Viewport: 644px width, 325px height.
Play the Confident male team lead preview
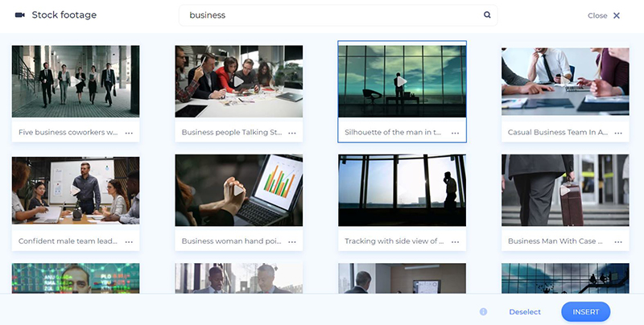(76, 190)
